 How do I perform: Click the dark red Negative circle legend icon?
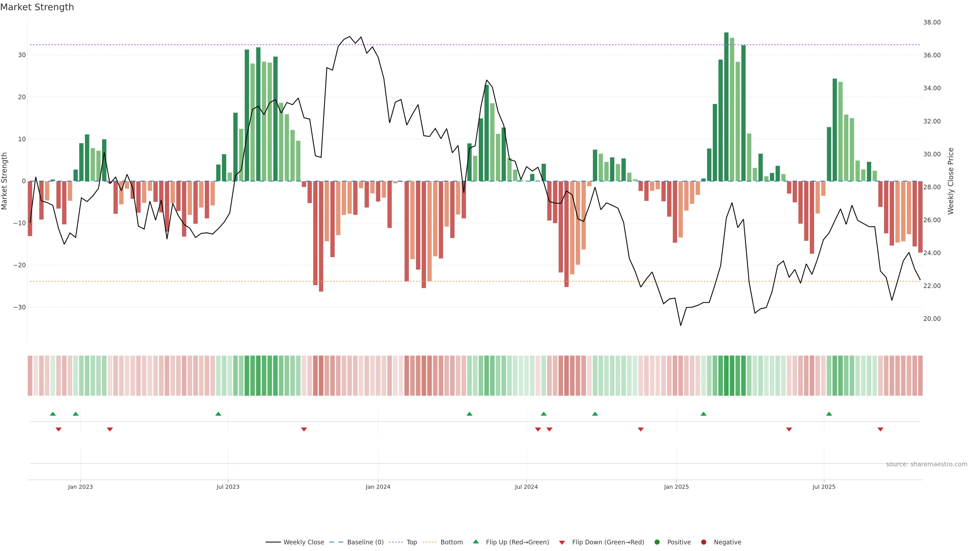(x=703, y=542)
